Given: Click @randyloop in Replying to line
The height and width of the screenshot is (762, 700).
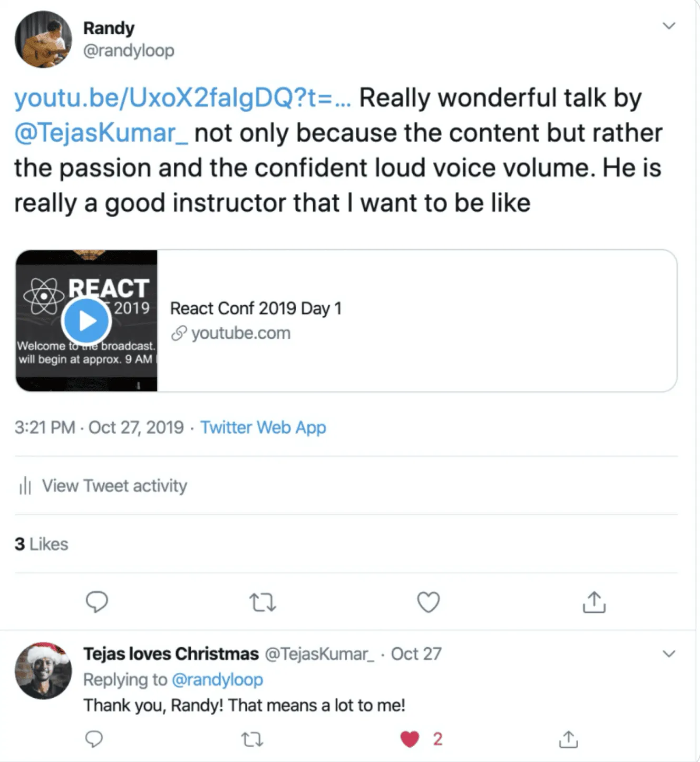Looking at the screenshot, I should tap(217, 680).
